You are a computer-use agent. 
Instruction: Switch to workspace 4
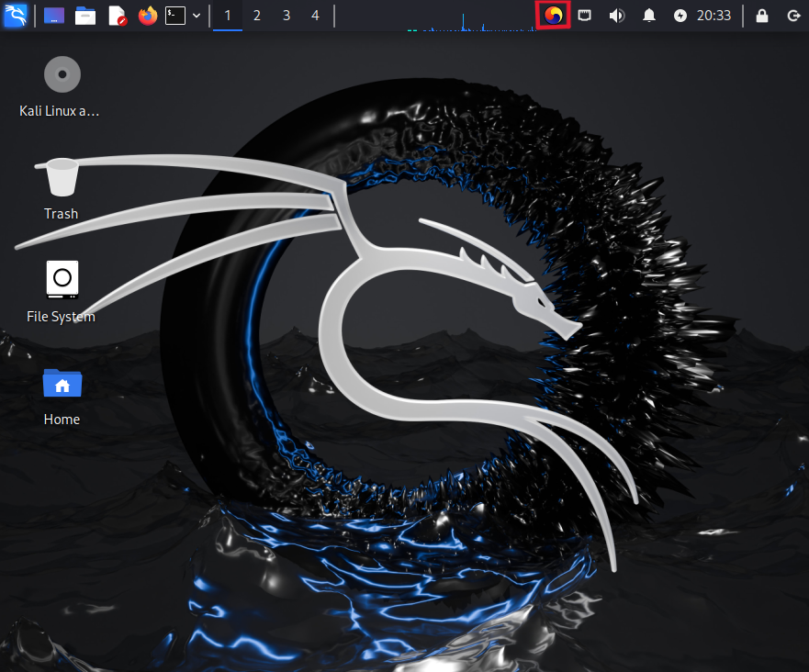click(x=315, y=16)
